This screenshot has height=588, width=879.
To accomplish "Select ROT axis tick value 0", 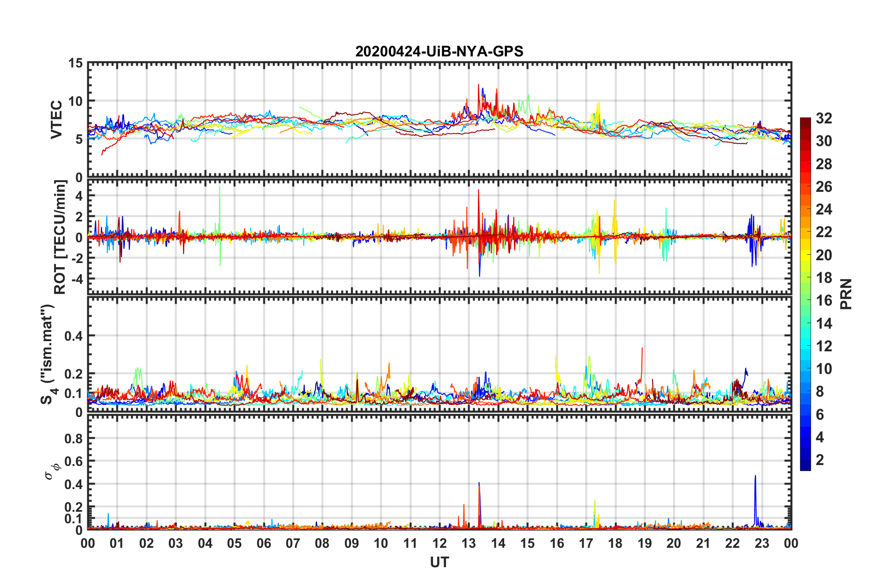I will [79, 238].
